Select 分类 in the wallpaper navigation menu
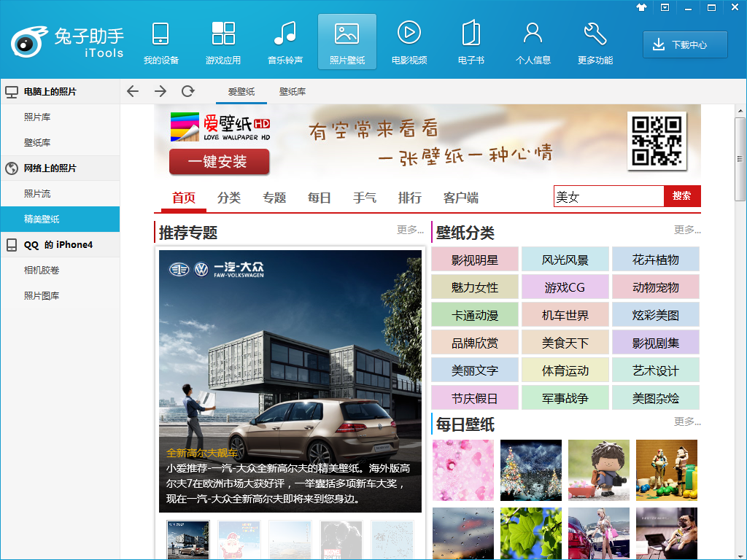 (x=228, y=198)
